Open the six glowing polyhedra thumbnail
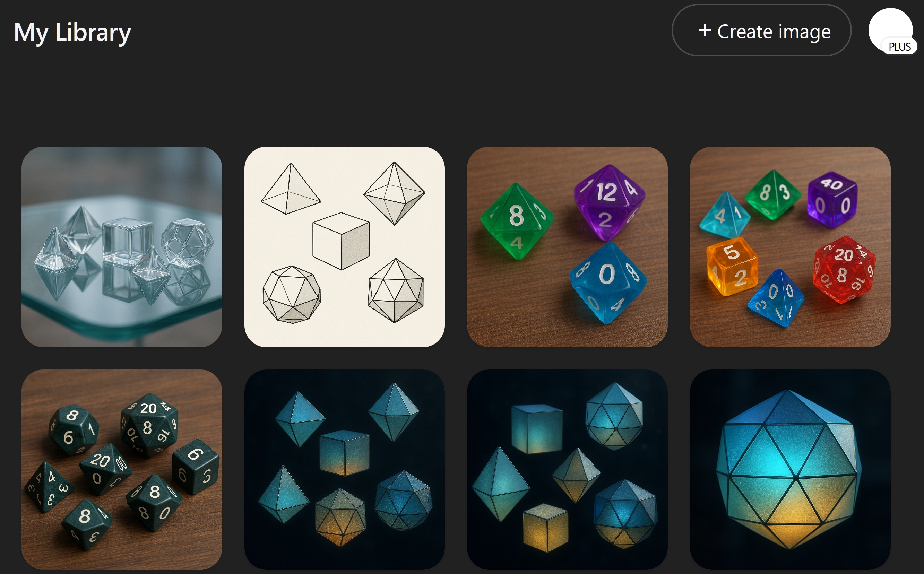 coord(344,470)
